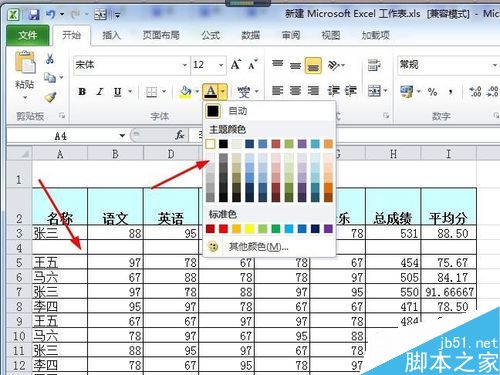
Task: Select row header 7
Action: (x=19, y=292)
